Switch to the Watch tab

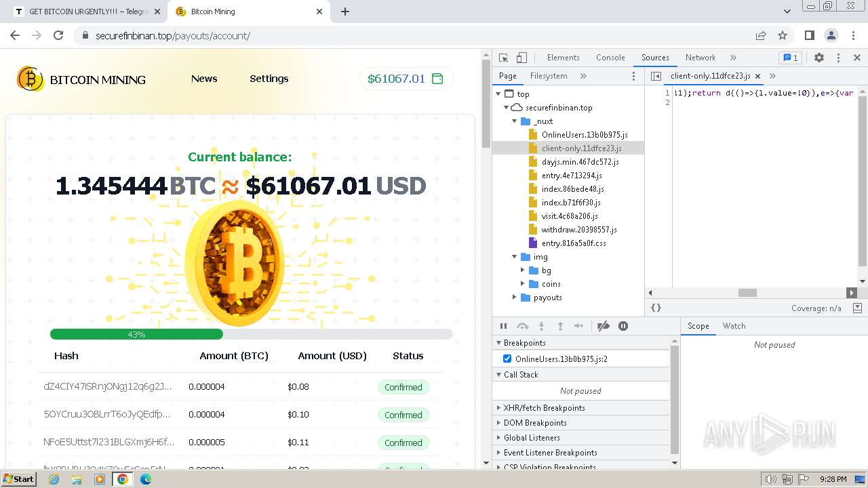coord(734,326)
